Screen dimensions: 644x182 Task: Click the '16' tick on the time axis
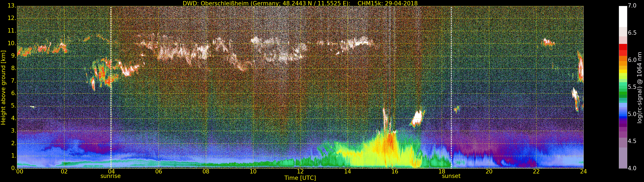pos(395,171)
